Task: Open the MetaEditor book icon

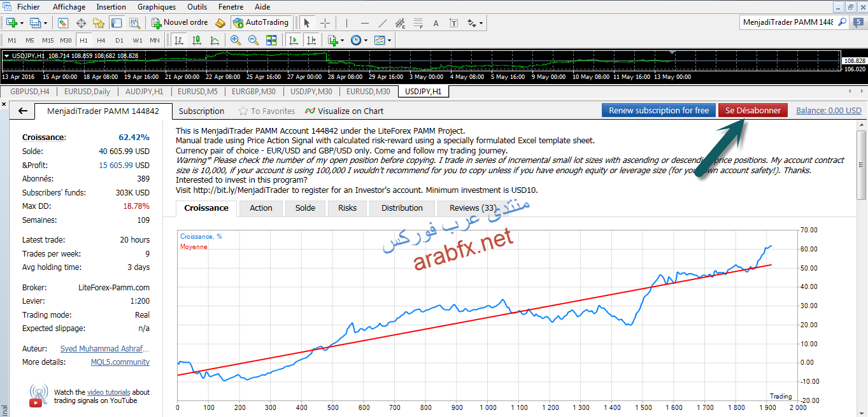Action: (220, 23)
